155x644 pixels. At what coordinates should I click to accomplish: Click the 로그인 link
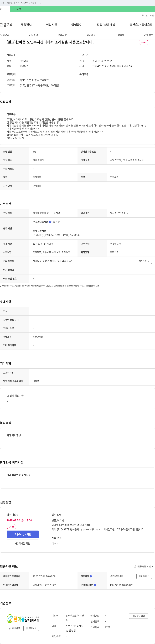[x=145, y=15]
